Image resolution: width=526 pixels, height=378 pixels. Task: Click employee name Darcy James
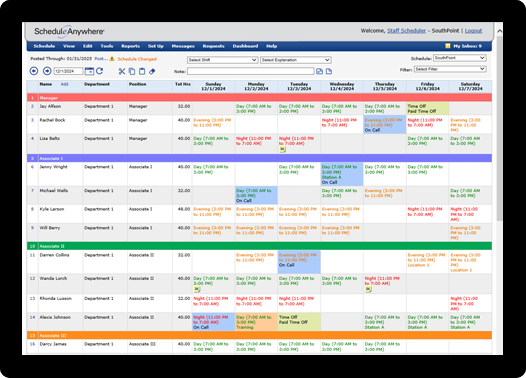click(53, 344)
